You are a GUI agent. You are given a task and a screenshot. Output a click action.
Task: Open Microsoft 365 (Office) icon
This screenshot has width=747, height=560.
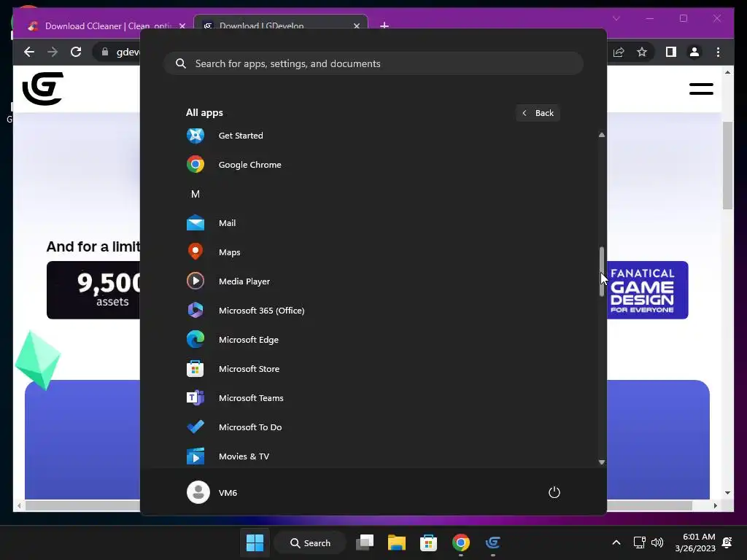pos(196,311)
